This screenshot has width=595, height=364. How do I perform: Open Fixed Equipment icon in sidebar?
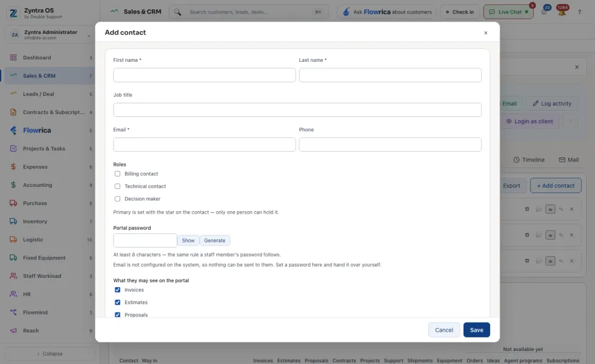coord(13,258)
